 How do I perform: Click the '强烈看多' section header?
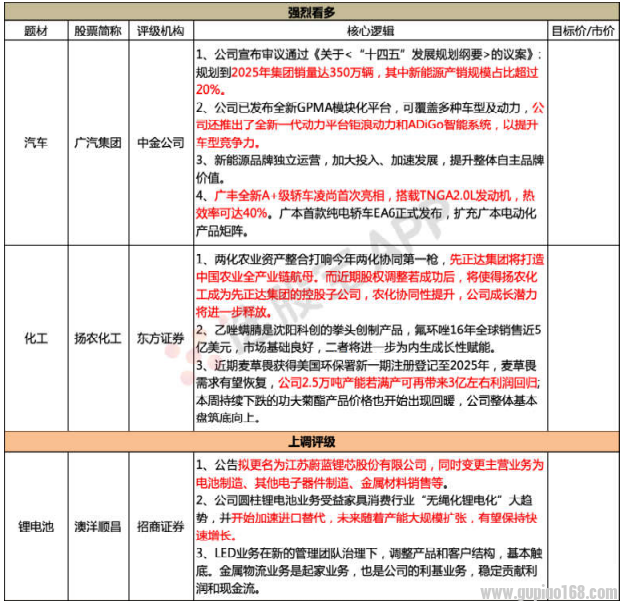(x=311, y=12)
